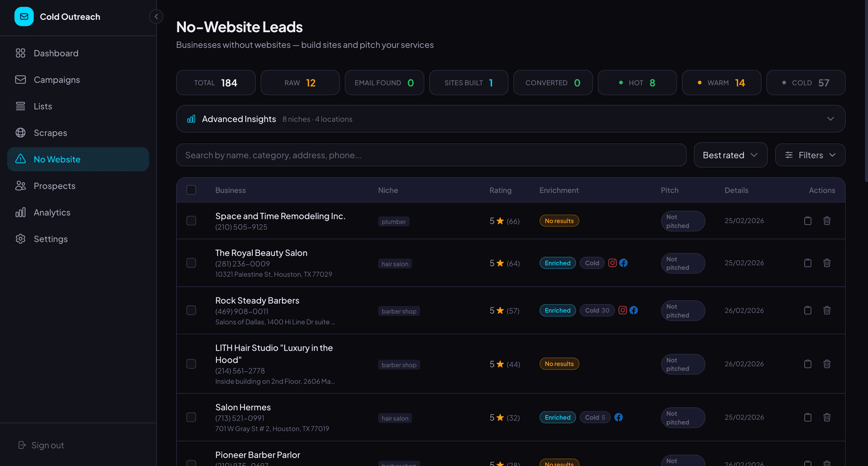Viewport: 868px width, 466px height.
Task: Click the clipboard icon for Rock Steady Barbers
Action: coord(807,311)
